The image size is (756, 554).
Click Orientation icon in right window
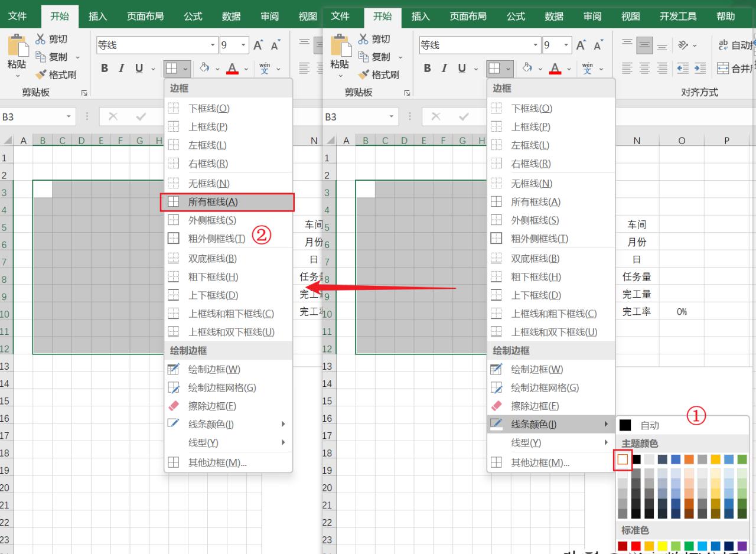click(683, 45)
